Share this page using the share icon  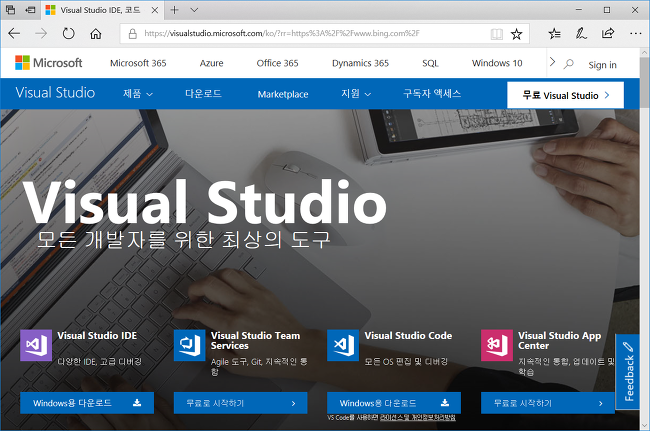608,33
